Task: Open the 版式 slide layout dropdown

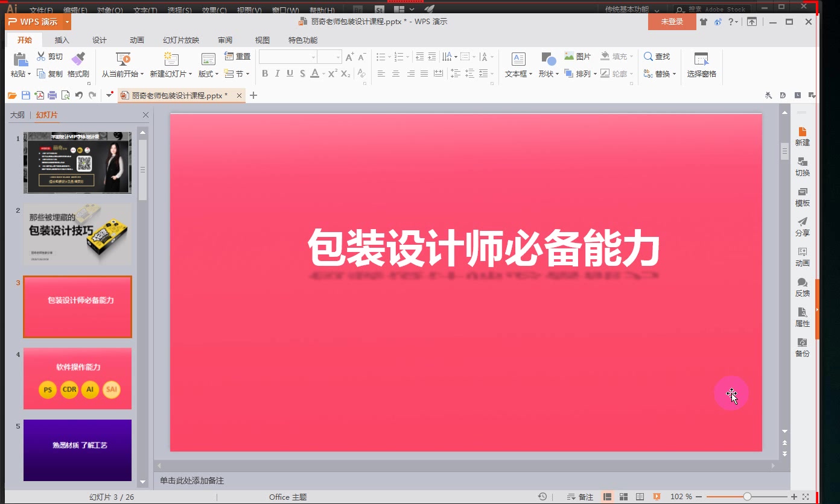Action: [208, 74]
